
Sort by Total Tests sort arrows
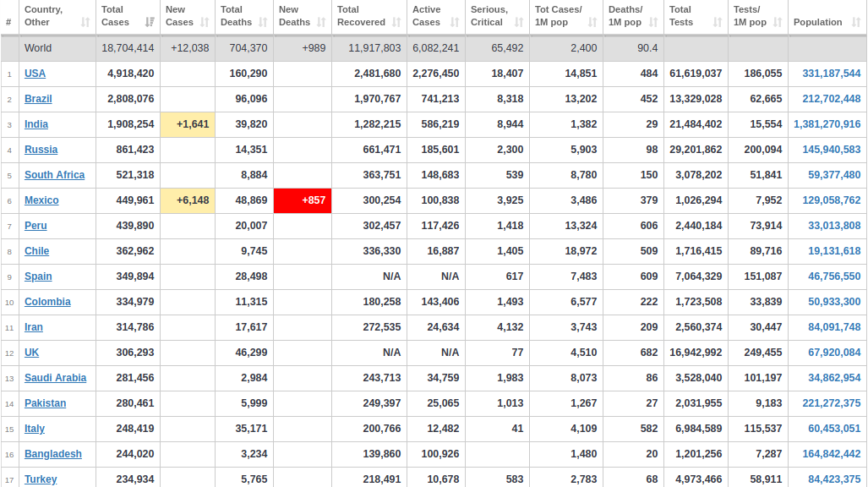[718, 22]
